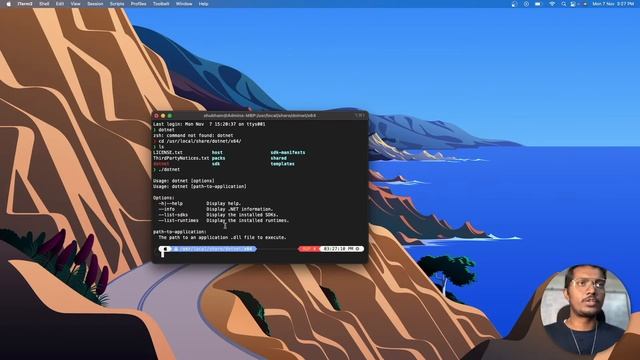Click the menu bar date and time
Viewport: 640px width, 360px height.
coord(613,4)
